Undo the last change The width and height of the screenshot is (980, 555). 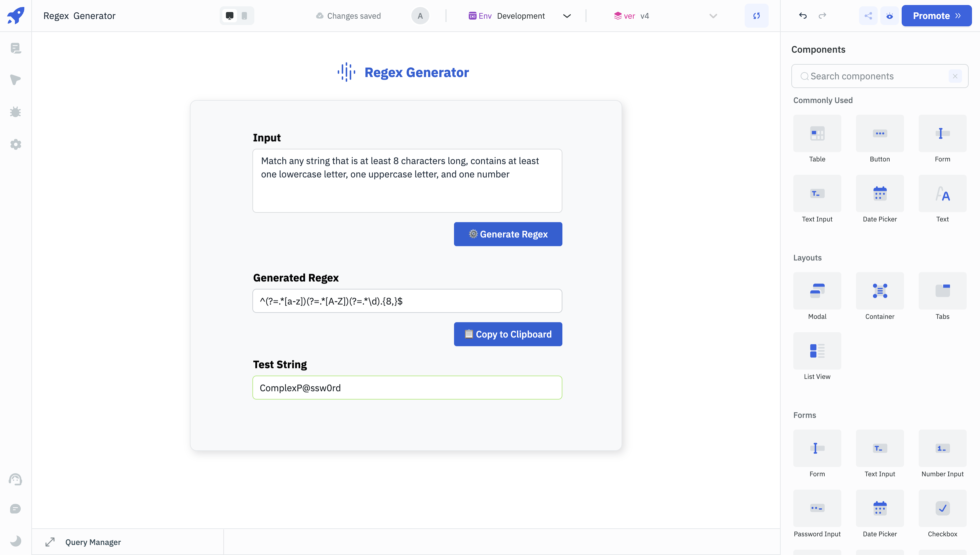(803, 16)
